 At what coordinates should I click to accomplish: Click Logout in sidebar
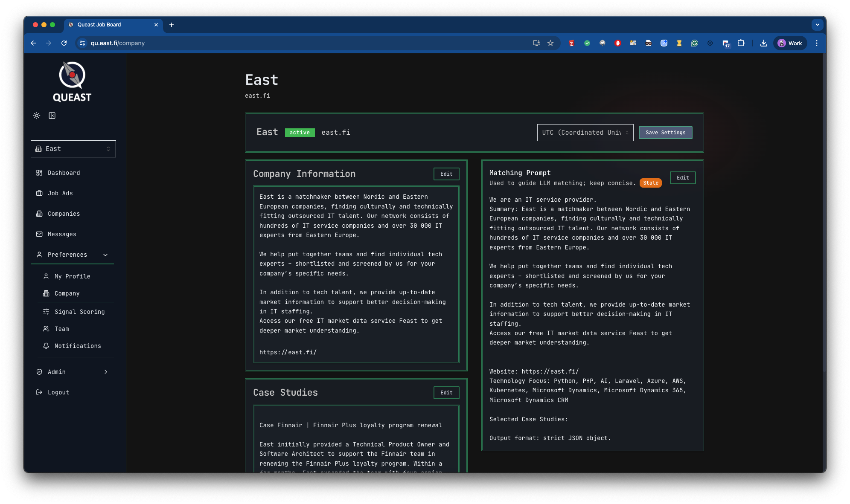[58, 392]
